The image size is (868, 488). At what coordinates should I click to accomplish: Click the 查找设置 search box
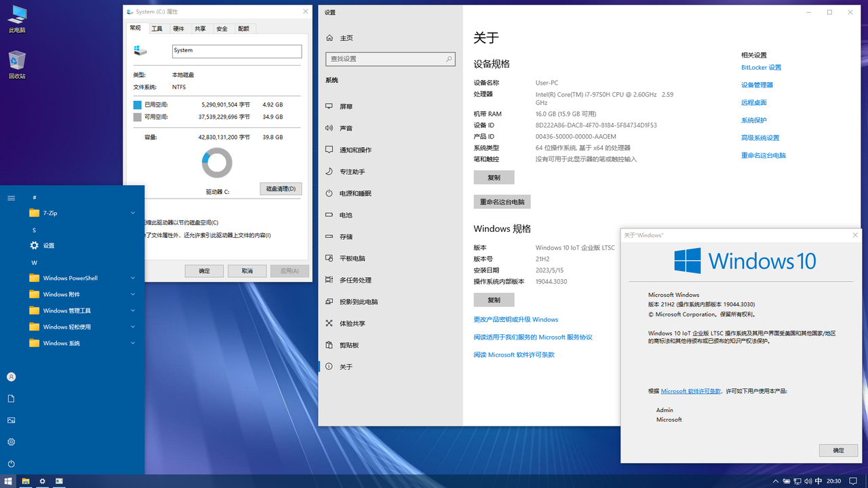390,59
